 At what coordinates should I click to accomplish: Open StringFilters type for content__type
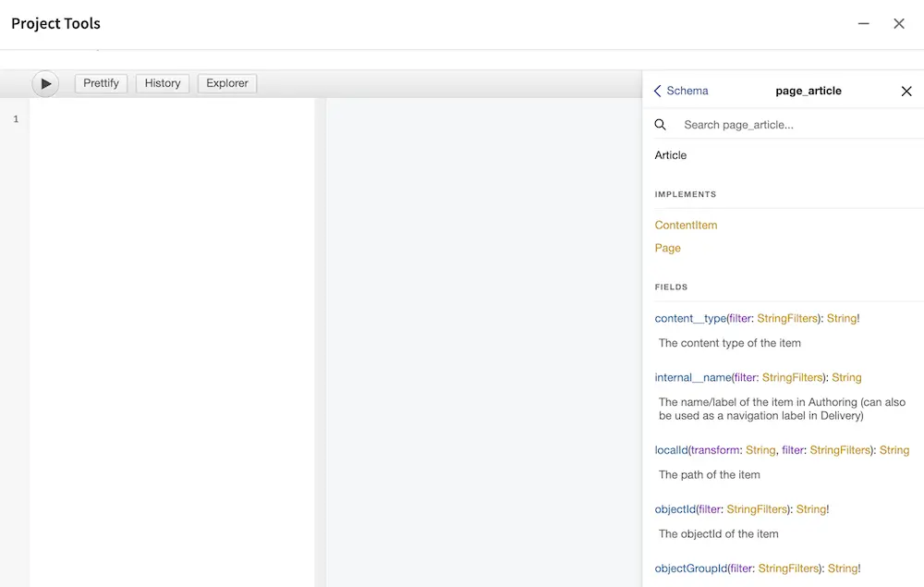coord(787,319)
